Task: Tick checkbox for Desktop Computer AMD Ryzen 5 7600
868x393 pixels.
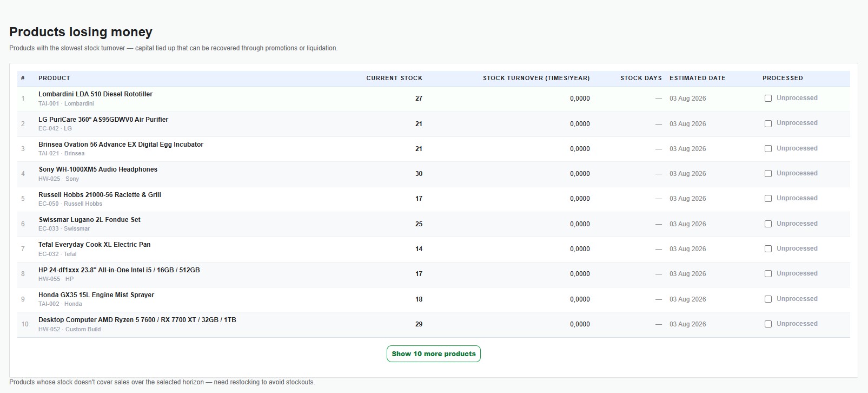Action: point(768,324)
